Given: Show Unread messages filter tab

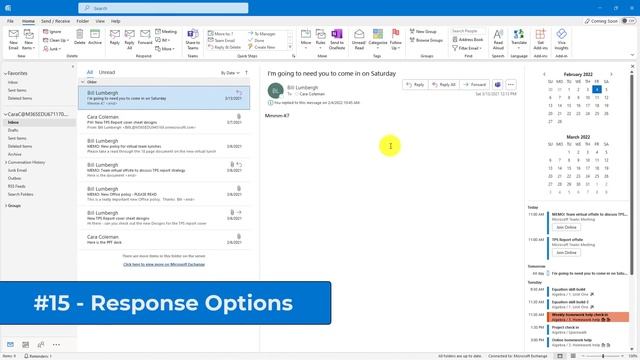Looking at the screenshot, I should pos(107,72).
